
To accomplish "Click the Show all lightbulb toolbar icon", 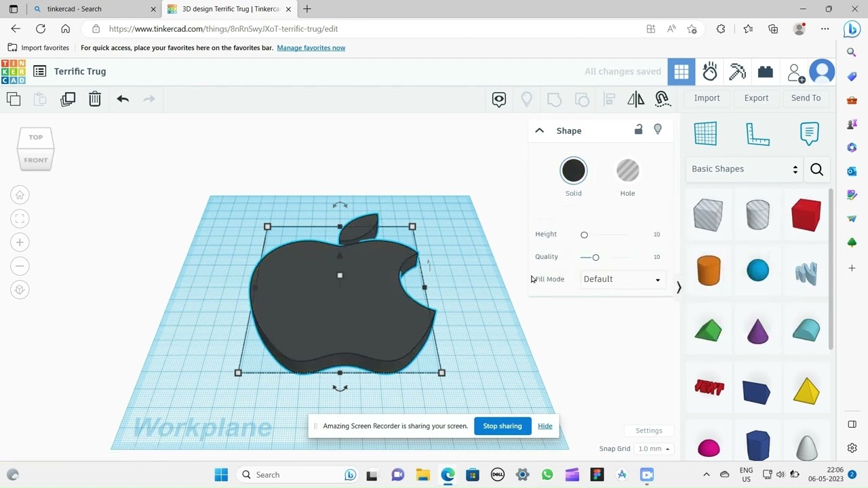I will (526, 100).
